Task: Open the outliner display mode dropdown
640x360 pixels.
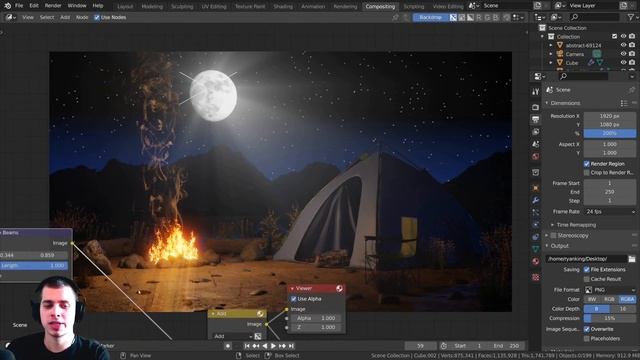Action: click(x=556, y=17)
